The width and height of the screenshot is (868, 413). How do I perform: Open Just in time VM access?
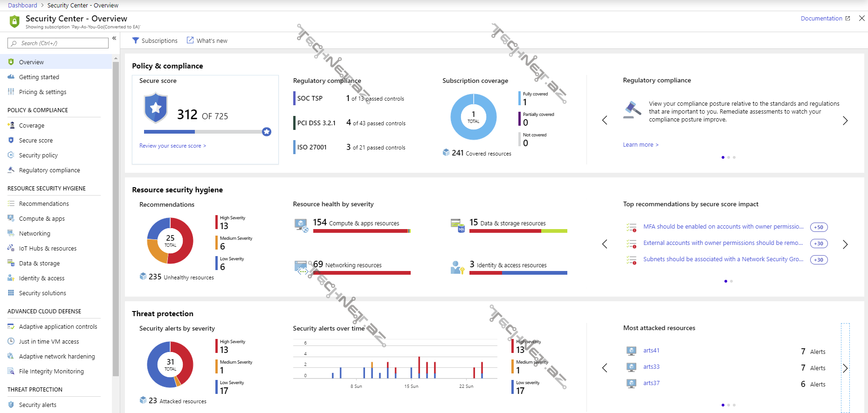click(x=49, y=341)
